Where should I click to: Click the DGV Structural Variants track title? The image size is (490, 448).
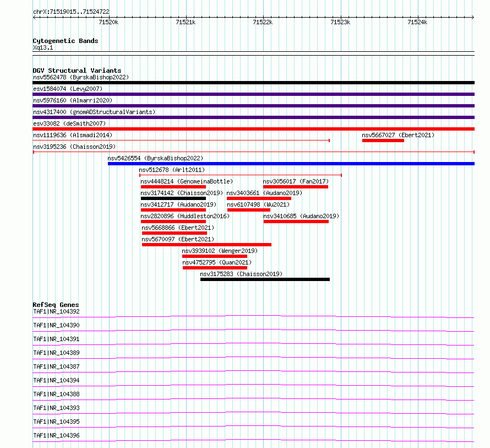77,71
